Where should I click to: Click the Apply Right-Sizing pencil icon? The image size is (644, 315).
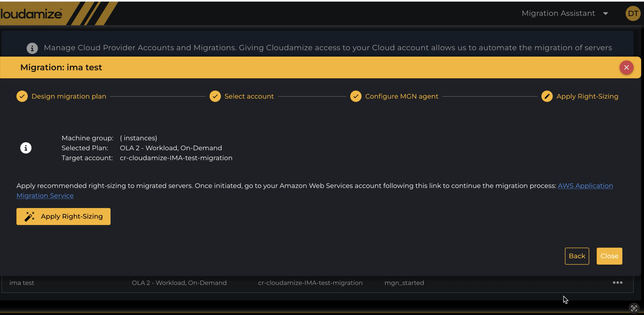[x=547, y=96]
